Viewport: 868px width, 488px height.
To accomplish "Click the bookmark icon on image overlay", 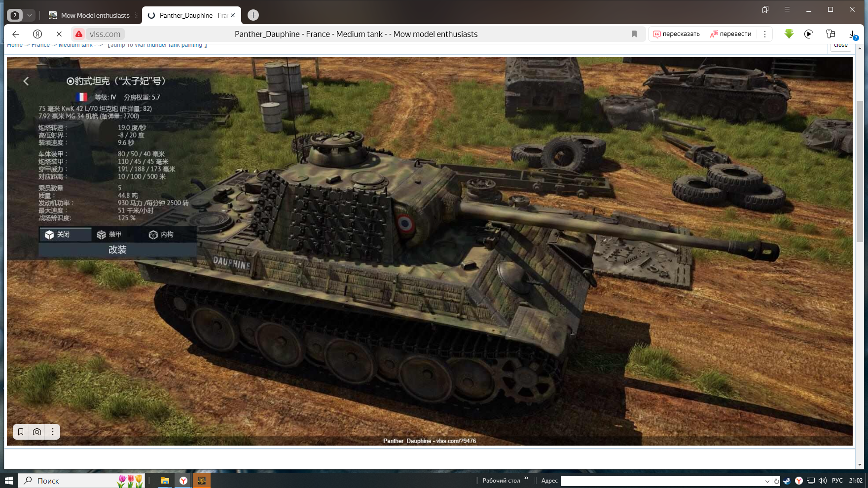I will tap(21, 432).
